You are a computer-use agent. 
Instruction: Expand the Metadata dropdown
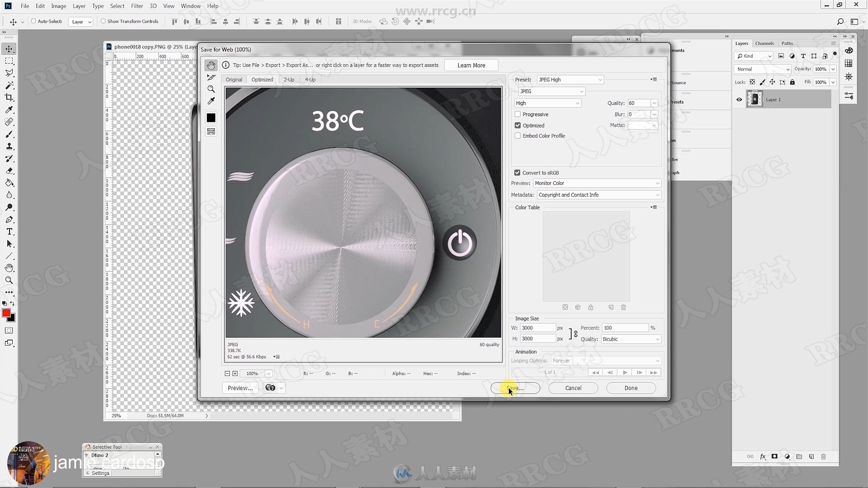pyautogui.click(x=656, y=195)
